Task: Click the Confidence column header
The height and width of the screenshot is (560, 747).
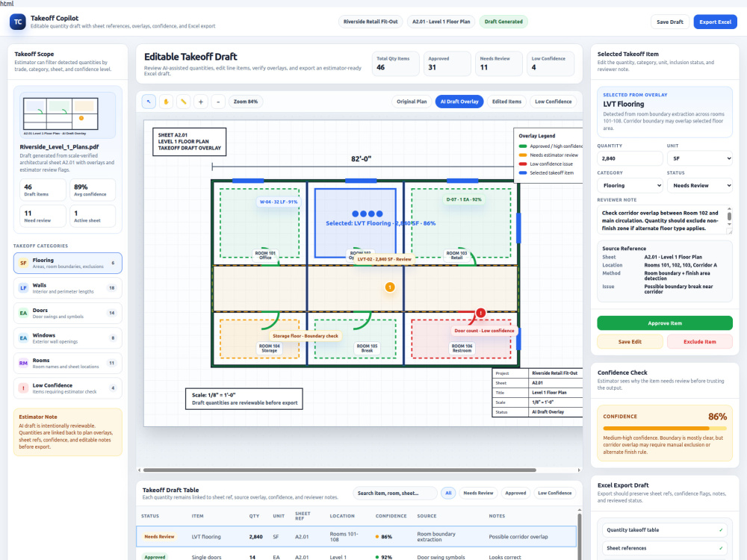Action: coord(391,516)
